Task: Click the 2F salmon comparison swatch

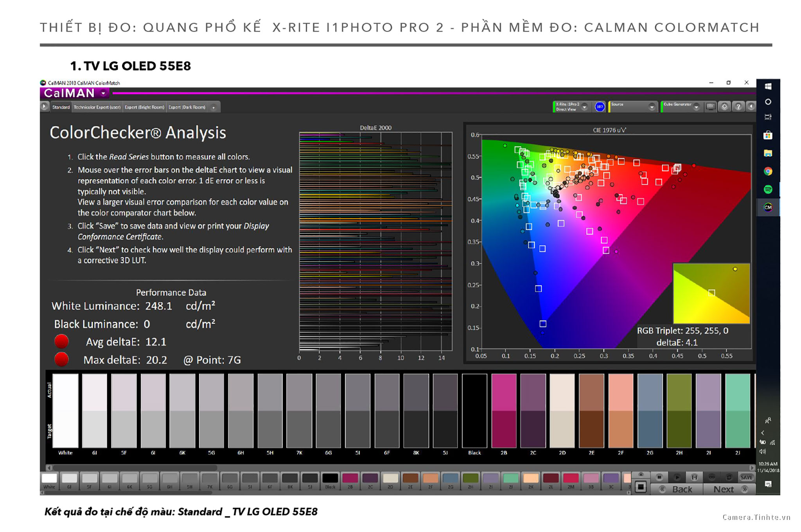Action: point(621,410)
